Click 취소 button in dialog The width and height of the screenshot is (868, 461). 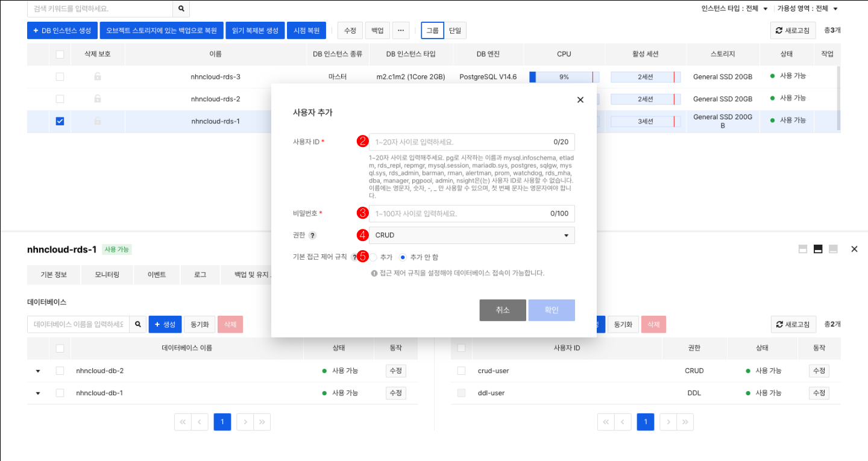click(x=503, y=310)
